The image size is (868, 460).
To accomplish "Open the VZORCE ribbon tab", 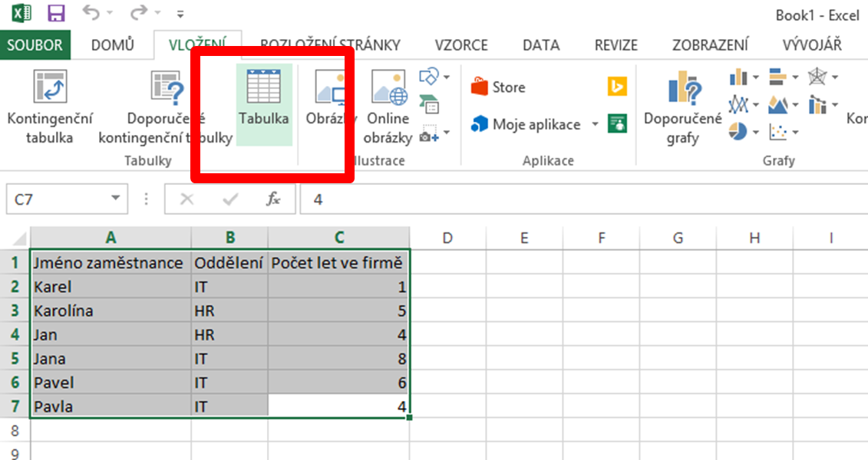I will 461,45.
